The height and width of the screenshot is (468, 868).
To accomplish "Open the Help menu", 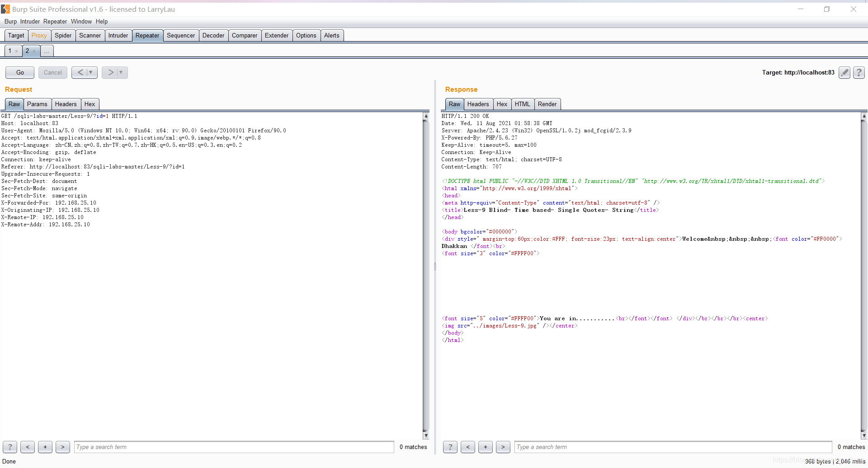I will [102, 21].
